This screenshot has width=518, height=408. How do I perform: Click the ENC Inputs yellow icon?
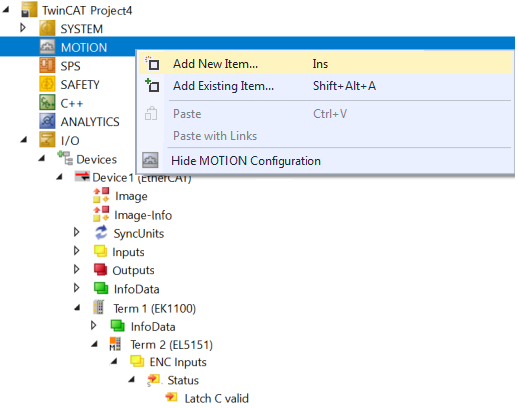click(x=137, y=361)
